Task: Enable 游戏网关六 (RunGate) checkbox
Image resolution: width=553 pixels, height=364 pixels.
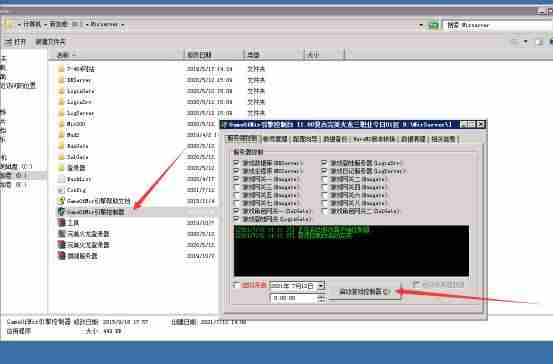Action: tap(324, 195)
